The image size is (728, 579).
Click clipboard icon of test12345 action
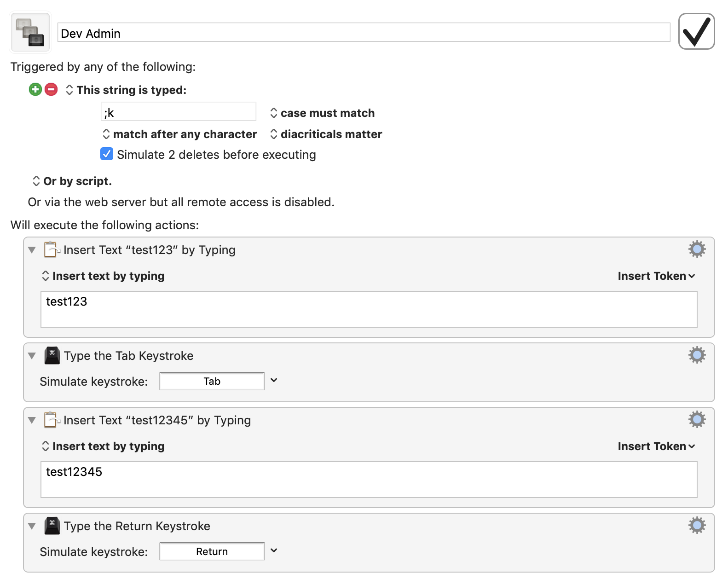52,420
